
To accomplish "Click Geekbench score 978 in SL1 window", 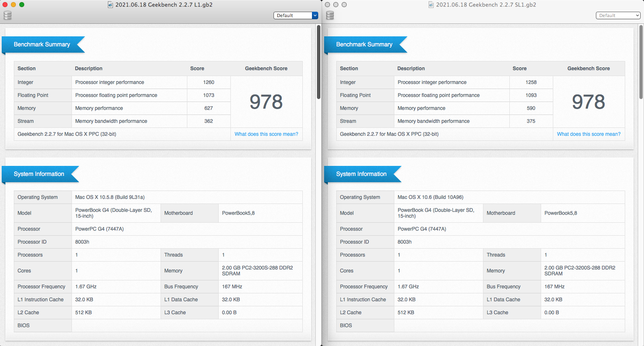I will click(589, 102).
